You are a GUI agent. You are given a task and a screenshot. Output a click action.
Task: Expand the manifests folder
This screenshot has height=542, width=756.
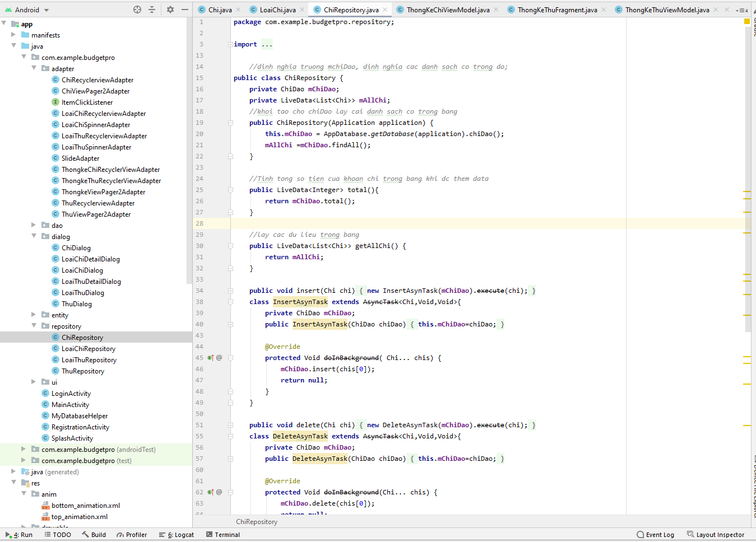point(14,35)
